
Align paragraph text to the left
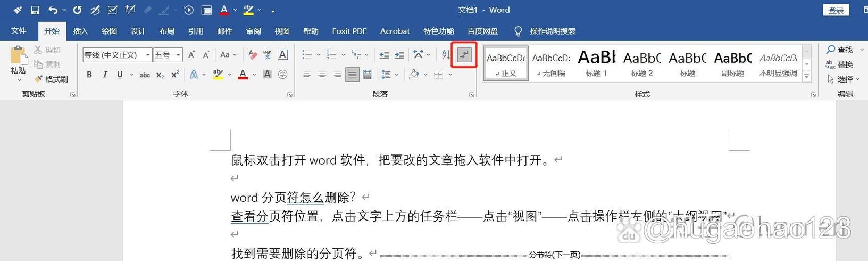coord(307,75)
